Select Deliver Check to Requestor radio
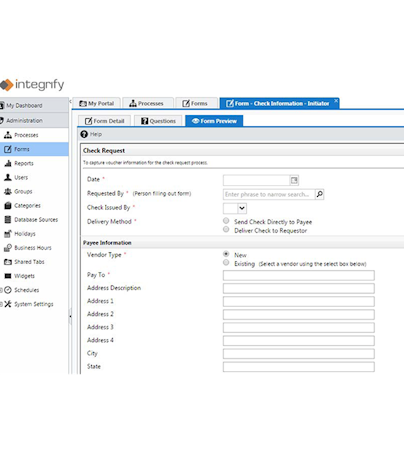Image resolution: width=404 pixels, height=450 pixels. tap(226, 229)
